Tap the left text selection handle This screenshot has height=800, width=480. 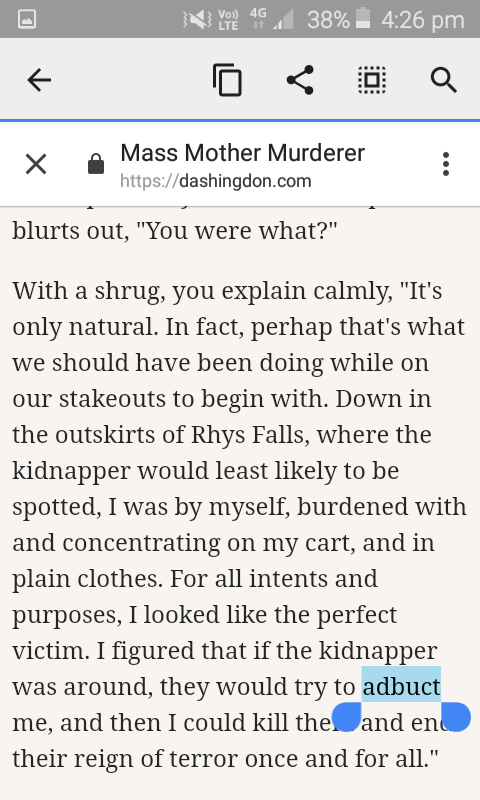click(x=347, y=716)
